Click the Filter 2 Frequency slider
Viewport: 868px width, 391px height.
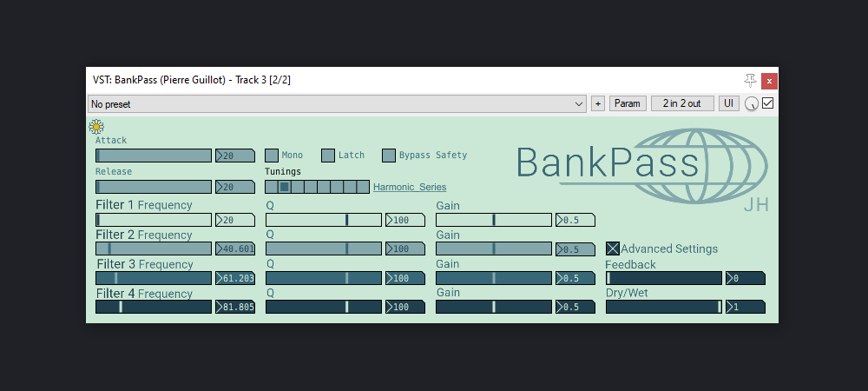pyautogui.click(x=154, y=249)
